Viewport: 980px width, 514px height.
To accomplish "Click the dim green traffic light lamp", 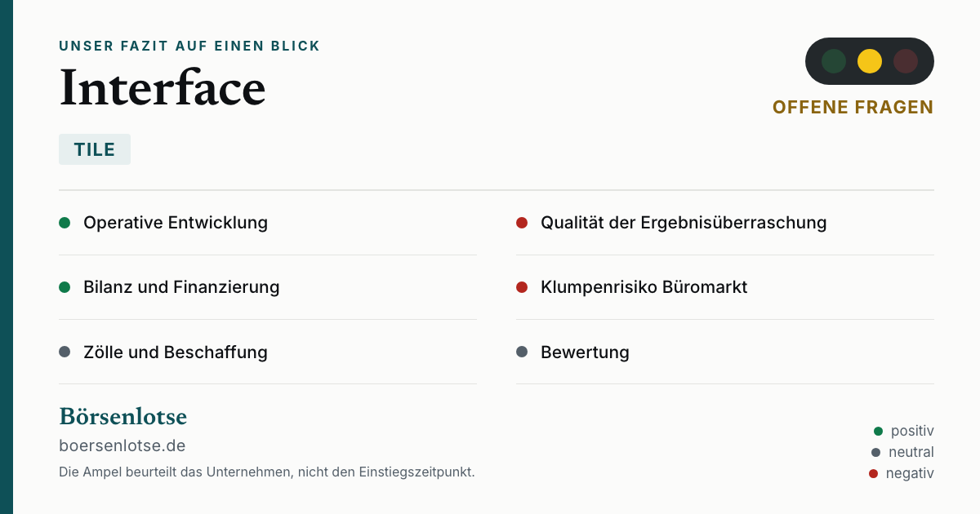I will click(834, 61).
